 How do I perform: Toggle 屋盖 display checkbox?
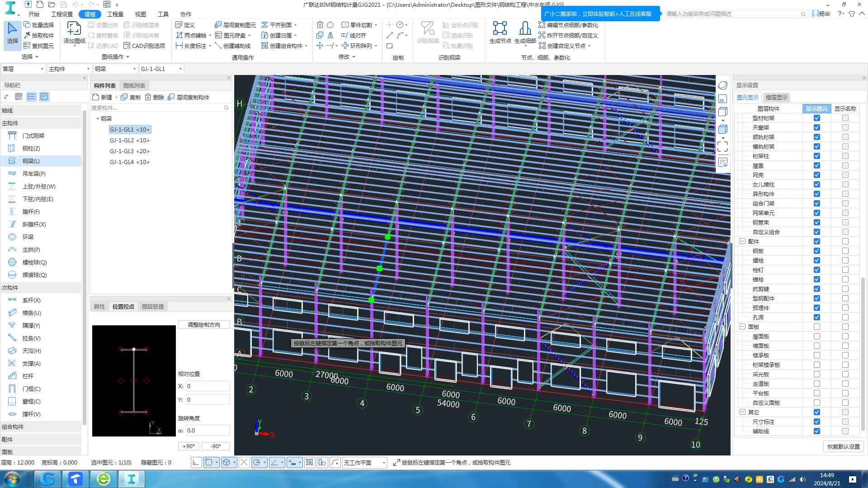tap(816, 165)
